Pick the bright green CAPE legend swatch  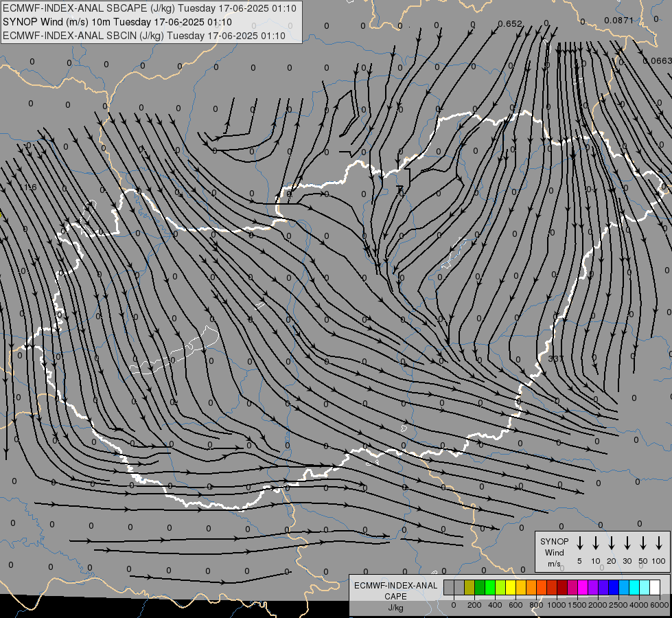coord(490,587)
